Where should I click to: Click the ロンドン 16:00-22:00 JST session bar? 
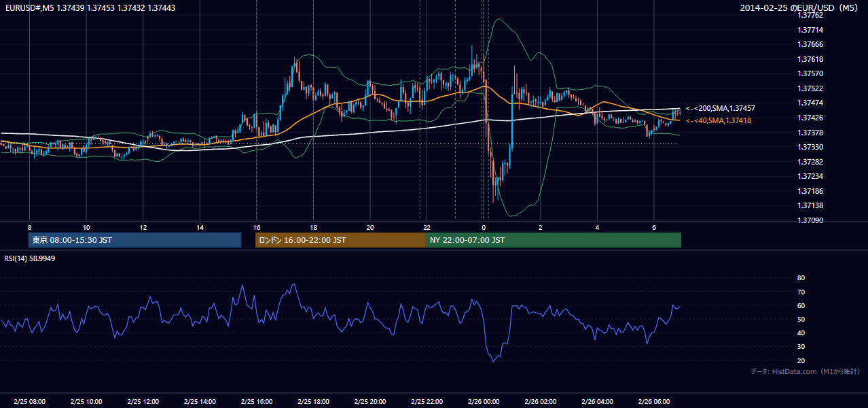[340, 240]
